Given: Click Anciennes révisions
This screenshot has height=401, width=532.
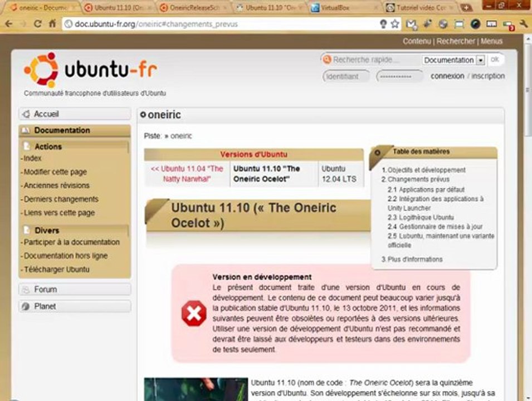Looking at the screenshot, I should click(56, 185).
